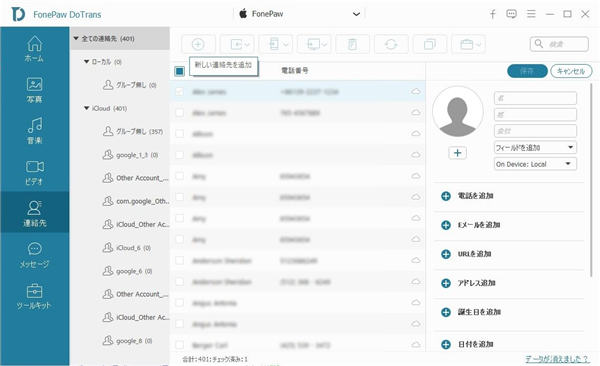This screenshot has width=600, height=366.
Task: Open ツールキット in the sidebar
Action: tap(34, 296)
